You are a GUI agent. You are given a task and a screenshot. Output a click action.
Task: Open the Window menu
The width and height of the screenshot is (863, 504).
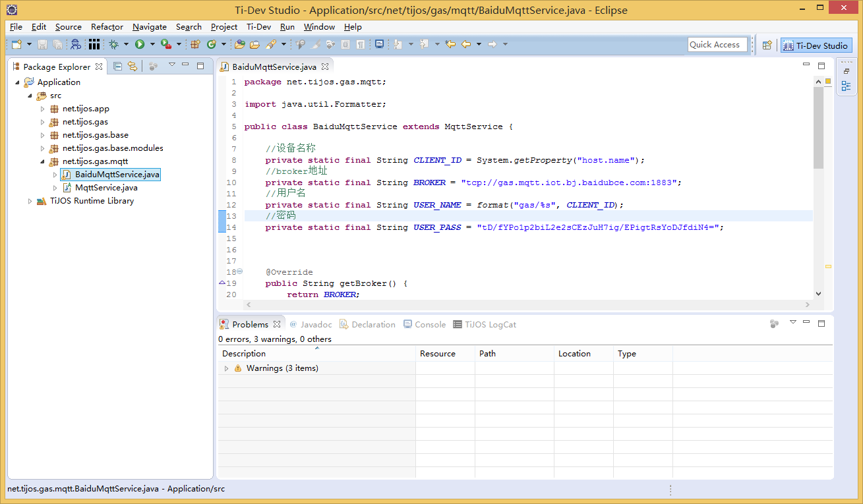pyautogui.click(x=319, y=27)
